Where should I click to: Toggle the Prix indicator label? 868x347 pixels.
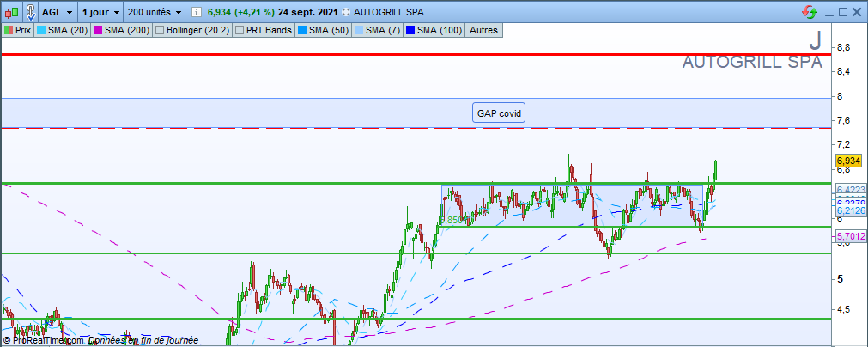tap(18, 30)
